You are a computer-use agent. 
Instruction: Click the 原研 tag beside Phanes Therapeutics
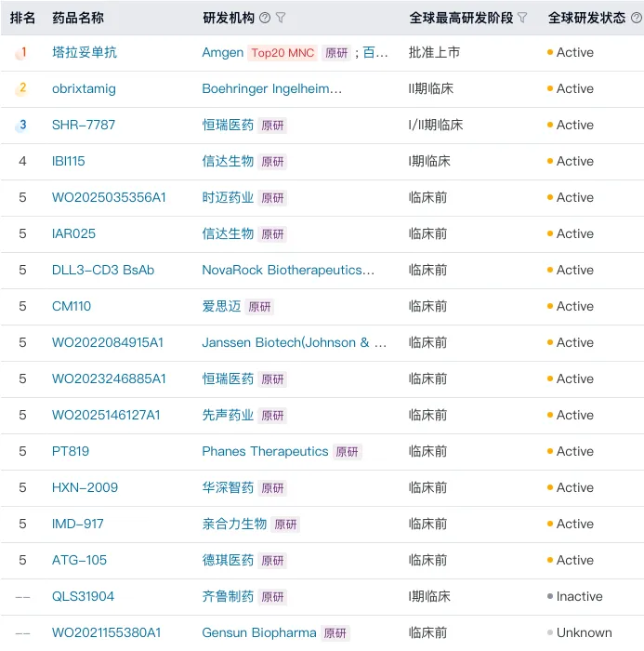click(348, 452)
